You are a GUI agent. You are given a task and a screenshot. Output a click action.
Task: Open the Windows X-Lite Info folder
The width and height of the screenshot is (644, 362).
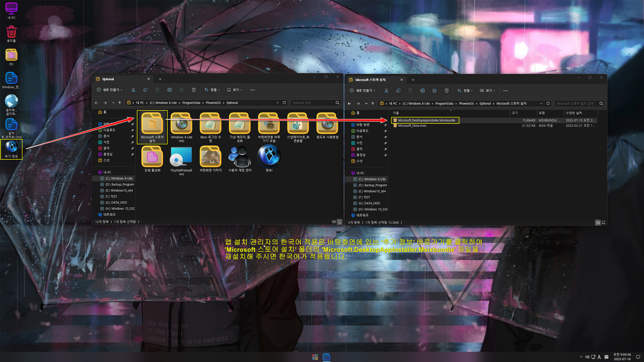(x=182, y=127)
